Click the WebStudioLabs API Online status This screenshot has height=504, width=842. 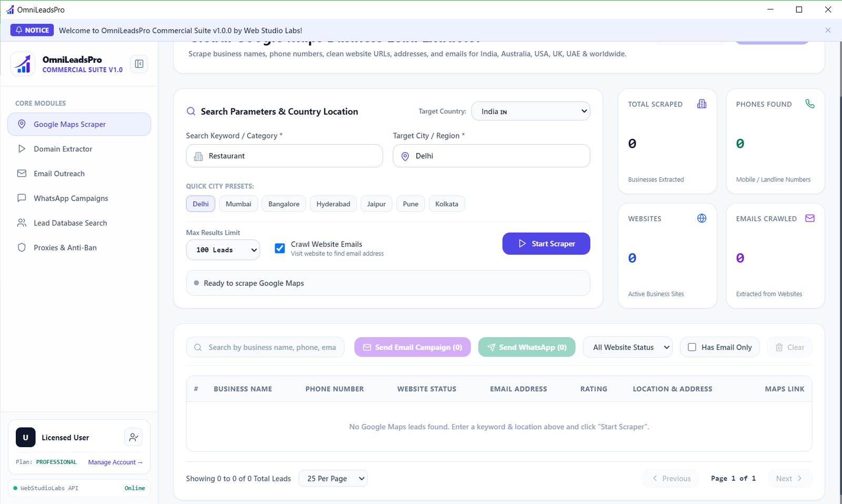pyautogui.click(x=79, y=488)
